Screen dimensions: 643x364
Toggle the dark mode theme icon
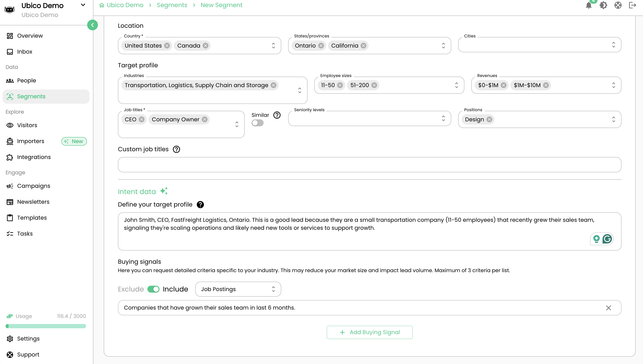[x=603, y=5]
